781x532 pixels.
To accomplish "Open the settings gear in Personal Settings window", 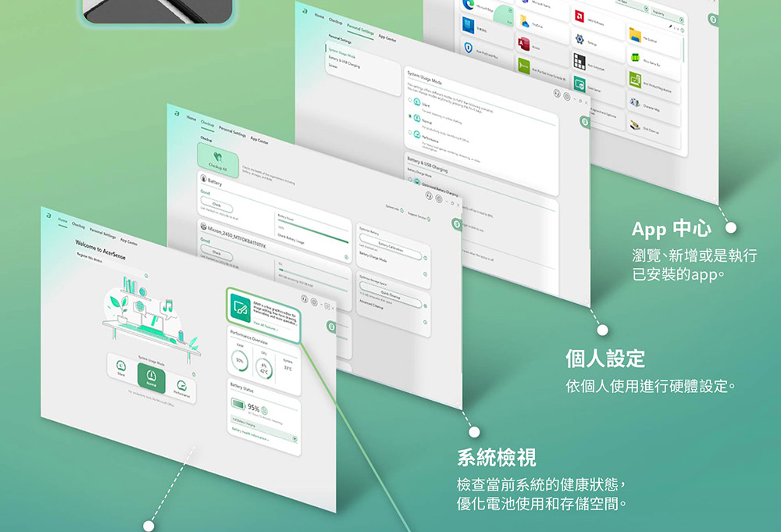I will (x=567, y=97).
